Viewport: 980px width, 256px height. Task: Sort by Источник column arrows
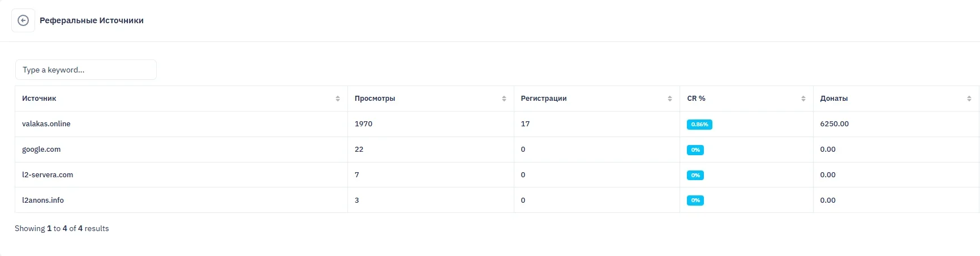pyautogui.click(x=338, y=99)
